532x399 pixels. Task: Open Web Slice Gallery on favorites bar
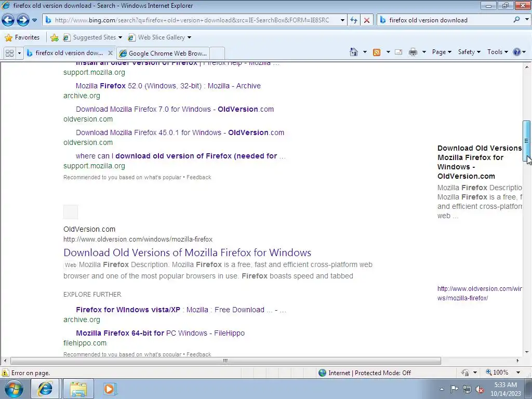point(159,37)
